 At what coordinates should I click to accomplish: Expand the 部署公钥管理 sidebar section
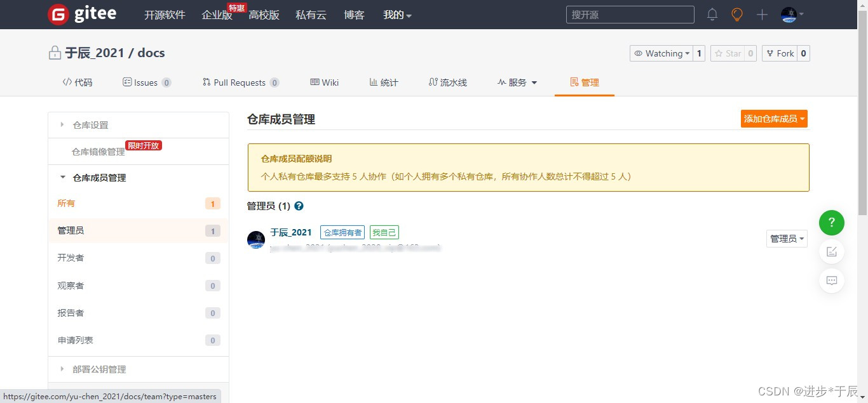click(x=98, y=369)
